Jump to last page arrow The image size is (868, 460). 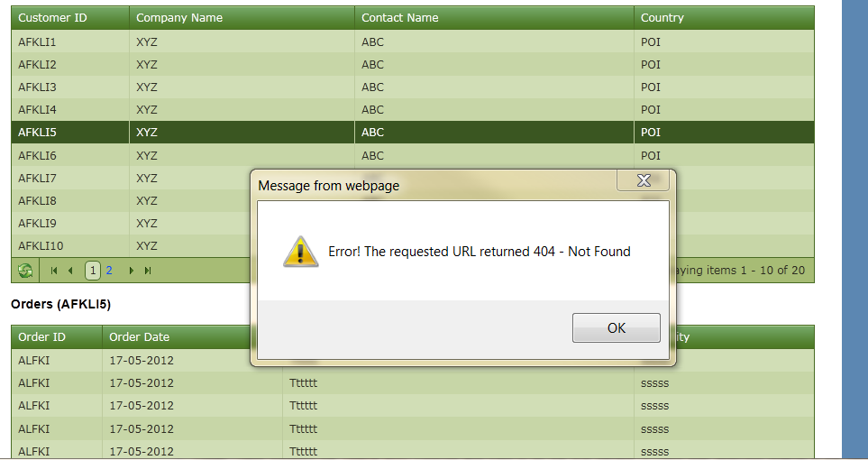pos(148,271)
